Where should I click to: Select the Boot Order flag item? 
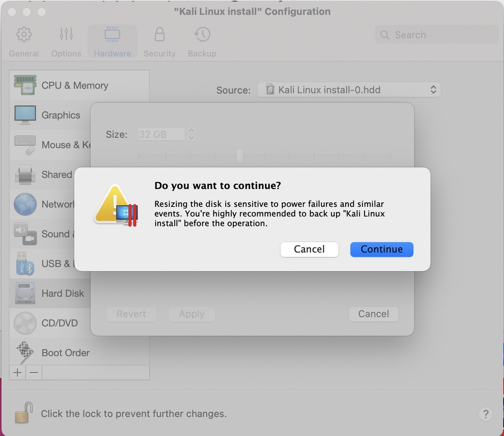25,352
